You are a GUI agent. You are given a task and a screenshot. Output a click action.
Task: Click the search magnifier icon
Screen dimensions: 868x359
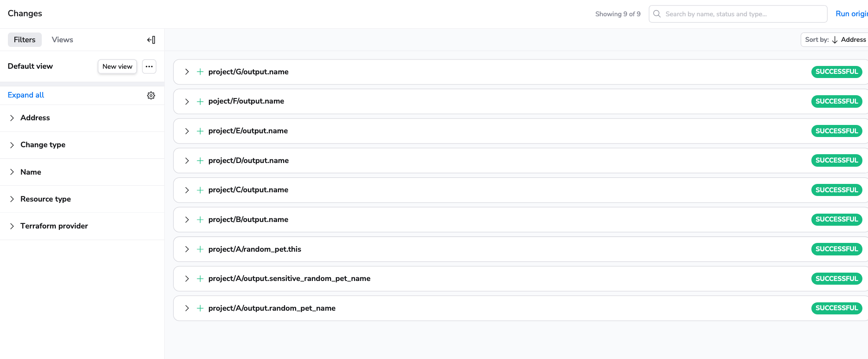(x=657, y=14)
